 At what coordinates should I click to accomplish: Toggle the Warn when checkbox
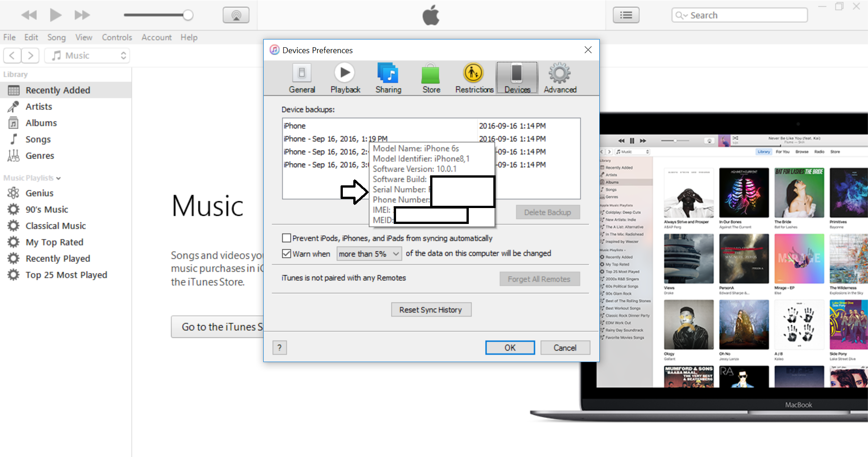tap(286, 253)
